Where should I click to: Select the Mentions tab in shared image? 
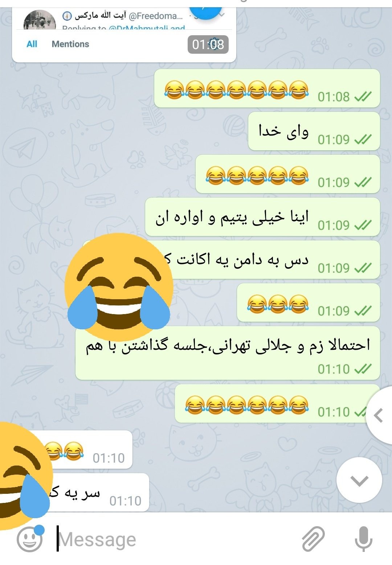coord(70,44)
